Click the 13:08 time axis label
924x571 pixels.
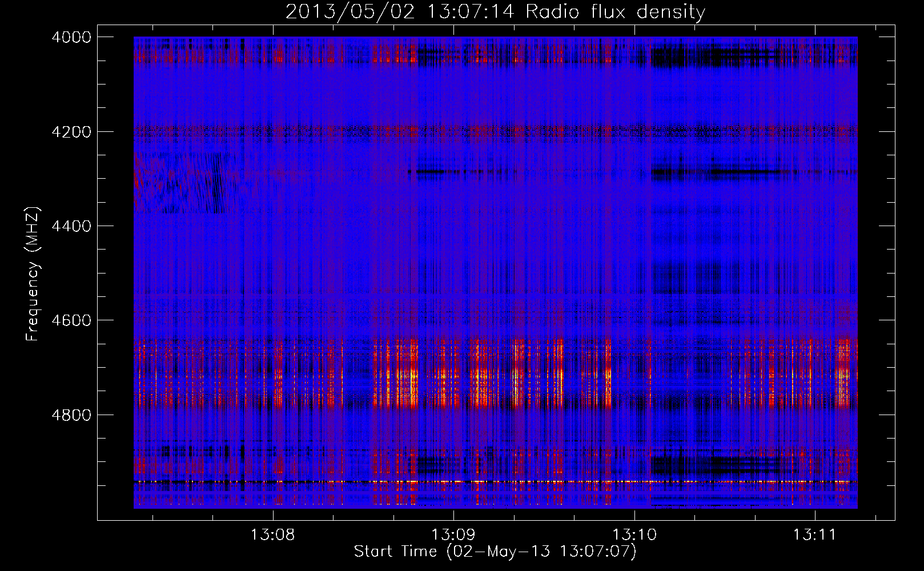coord(273,535)
